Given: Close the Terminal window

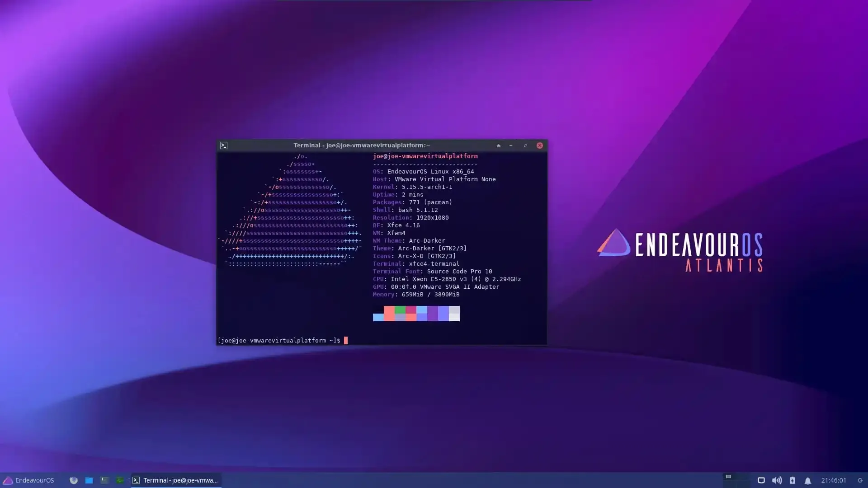Looking at the screenshot, I should pyautogui.click(x=540, y=145).
